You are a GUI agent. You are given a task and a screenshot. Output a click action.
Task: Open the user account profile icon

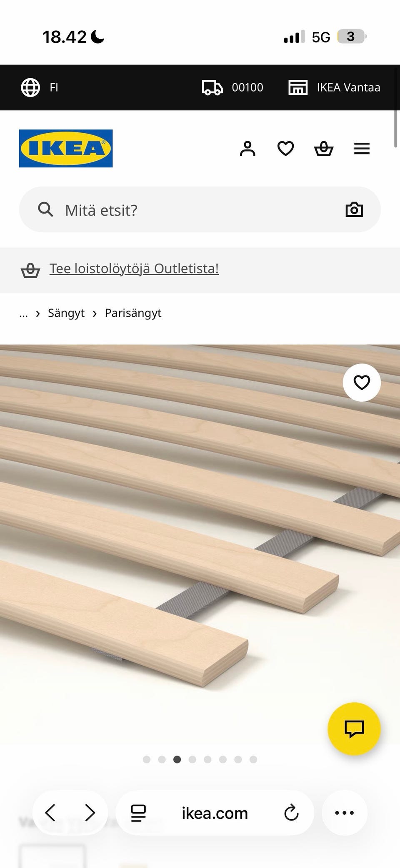(247, 149)
